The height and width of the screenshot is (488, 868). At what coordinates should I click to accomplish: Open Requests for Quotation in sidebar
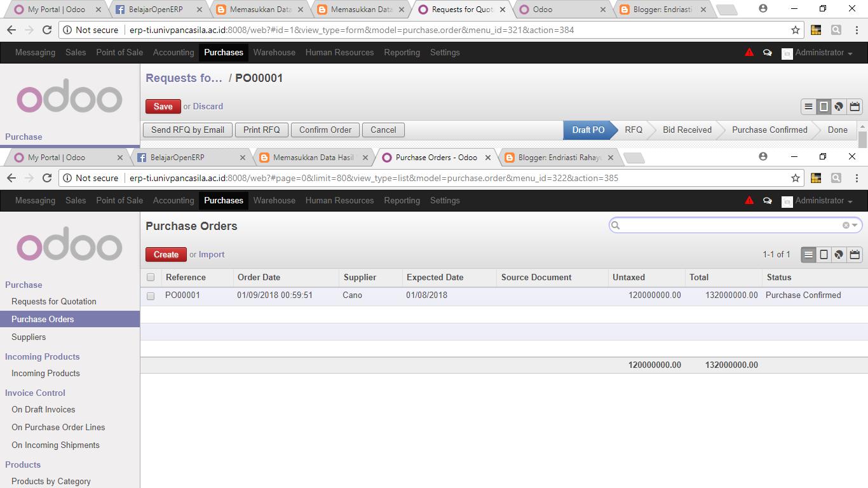pyautogui.click(x=54, y=302)
